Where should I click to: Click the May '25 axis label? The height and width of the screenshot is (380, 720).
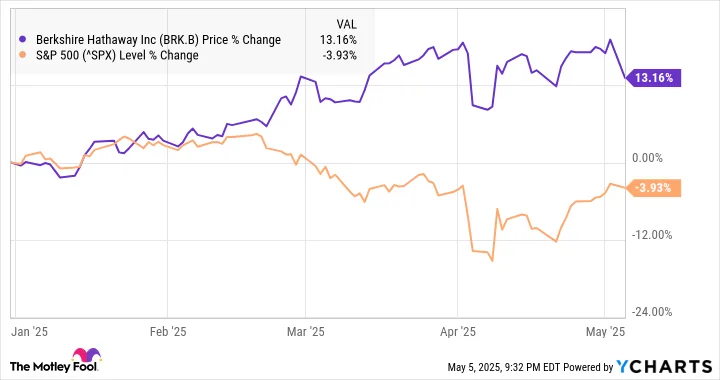[606, 331]
